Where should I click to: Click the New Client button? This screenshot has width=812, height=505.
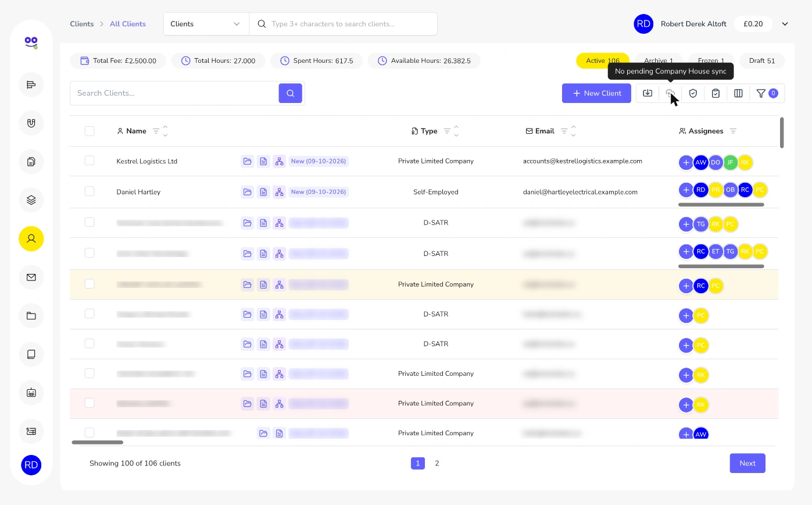coord(596,93)
